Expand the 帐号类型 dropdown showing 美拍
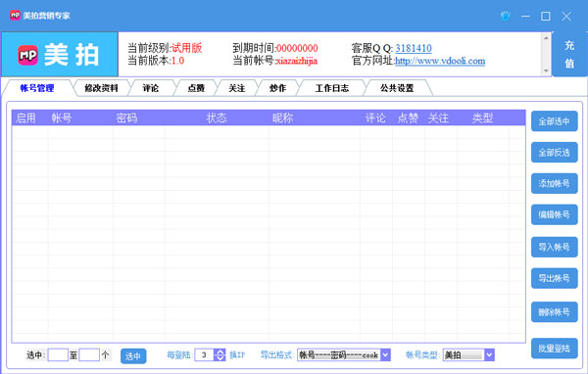The width and height of the screenshot is (588, 374). tap(489, 354)
